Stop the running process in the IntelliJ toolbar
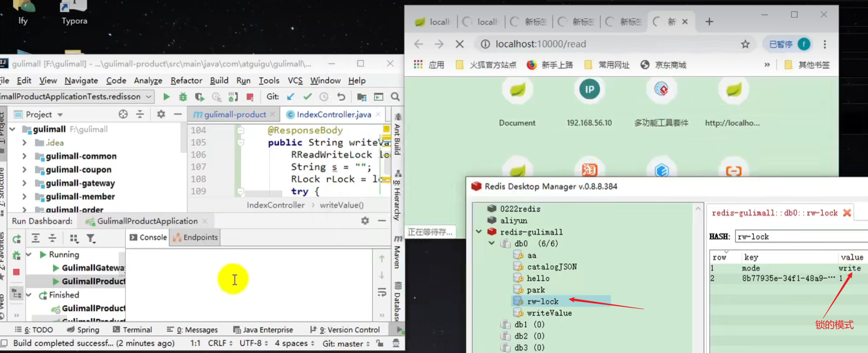The height and width of the screenshot is (353, 868). [250, 96]
